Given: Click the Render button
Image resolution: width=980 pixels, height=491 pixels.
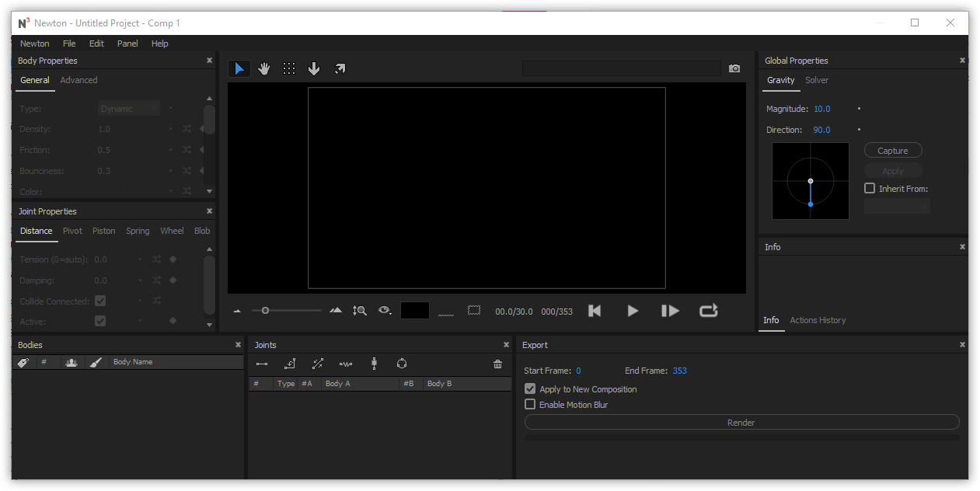Looking at the screenshot, I should point(741,423).
